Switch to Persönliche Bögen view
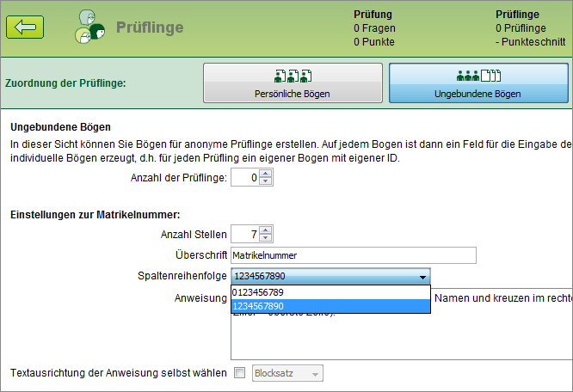Screen dimensions: 573x392 coord(293,83)
